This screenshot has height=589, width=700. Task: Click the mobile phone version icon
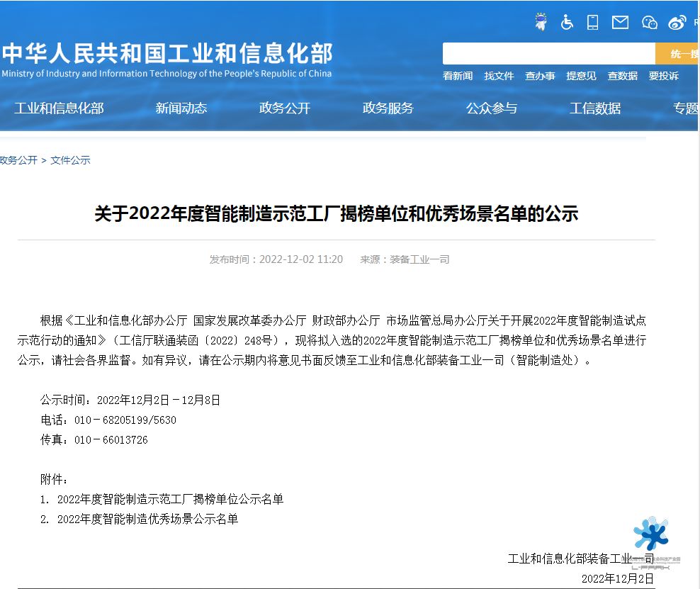(593, 22)
